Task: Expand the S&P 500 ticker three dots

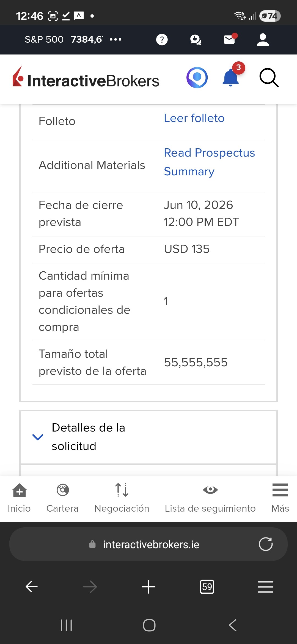Action: (x=116, y=39)
